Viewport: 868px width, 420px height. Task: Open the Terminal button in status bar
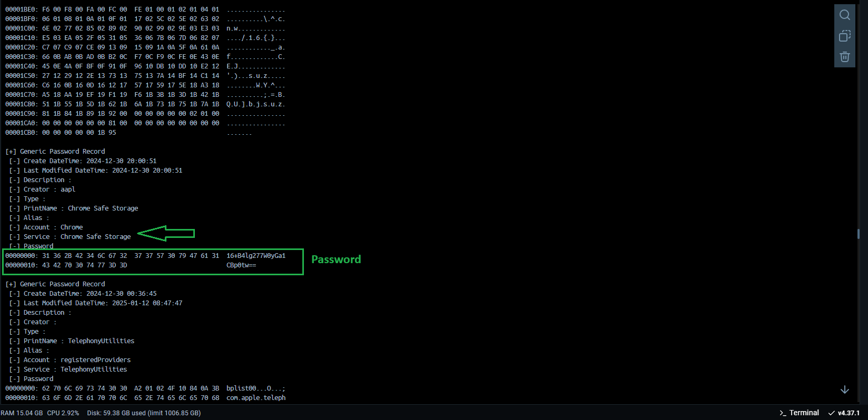point(799,413)
